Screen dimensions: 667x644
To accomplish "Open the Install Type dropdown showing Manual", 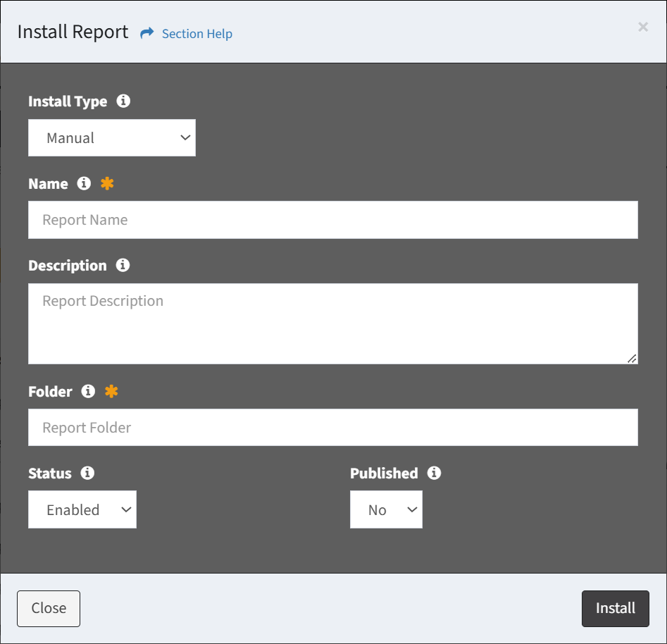I will 112,137.
